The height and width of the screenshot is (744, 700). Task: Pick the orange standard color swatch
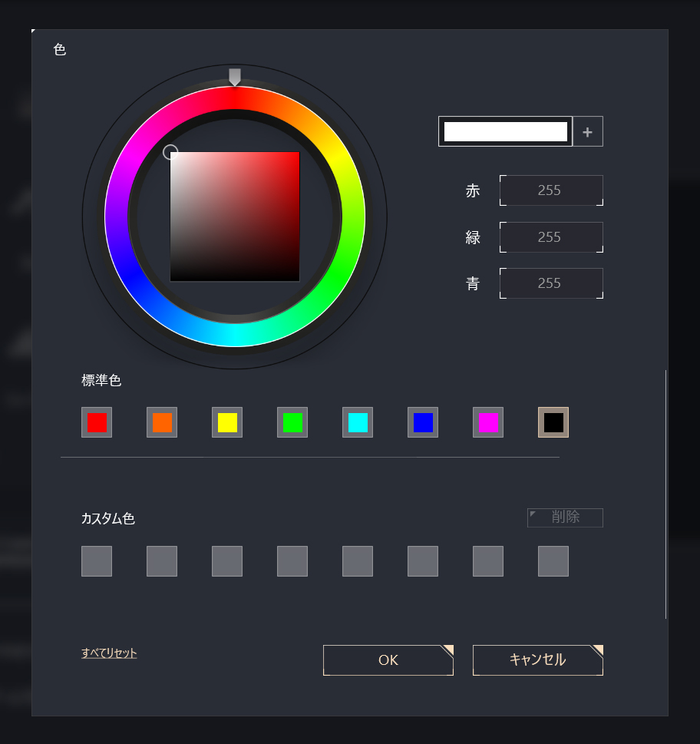click(x=162, y=422)
